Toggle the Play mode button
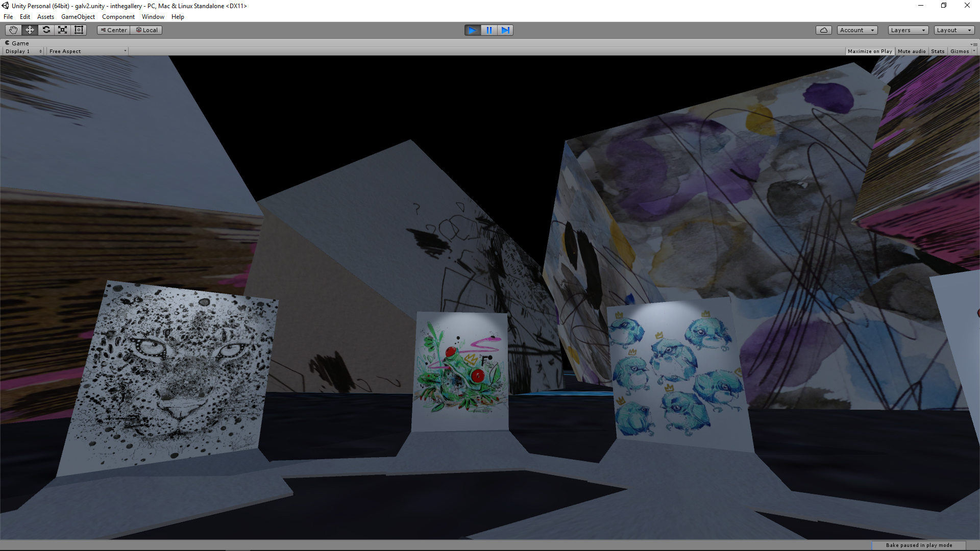 (473, 30)
